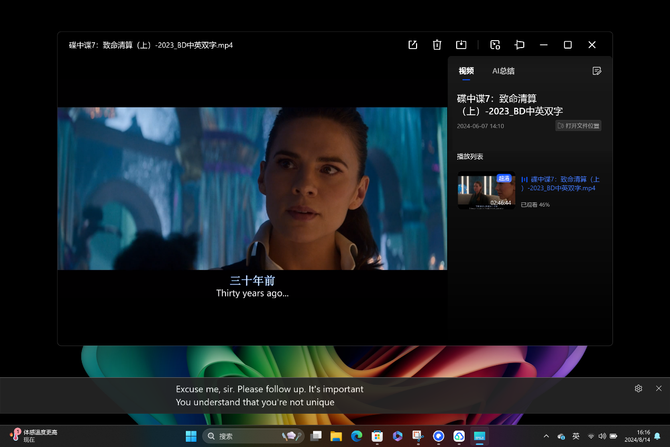Delete the video with the trash icon
The image size is (670, 447).
click(437, 45)
